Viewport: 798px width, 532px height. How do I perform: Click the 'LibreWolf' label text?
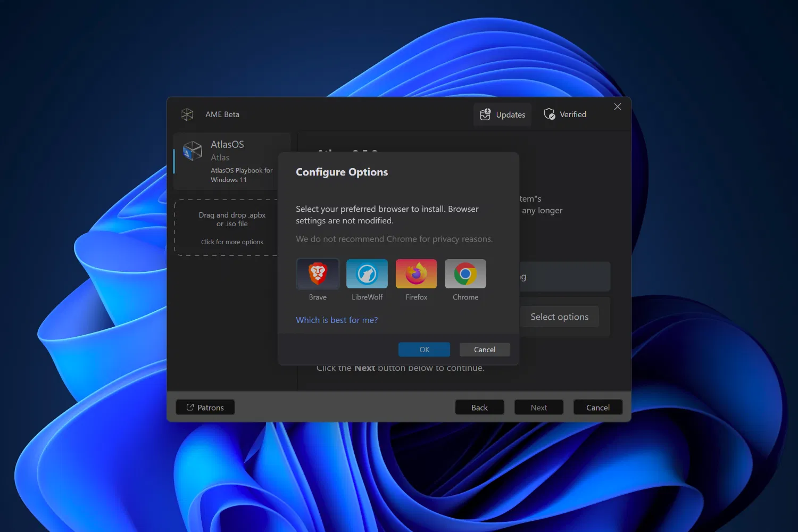tap(367, 297)
